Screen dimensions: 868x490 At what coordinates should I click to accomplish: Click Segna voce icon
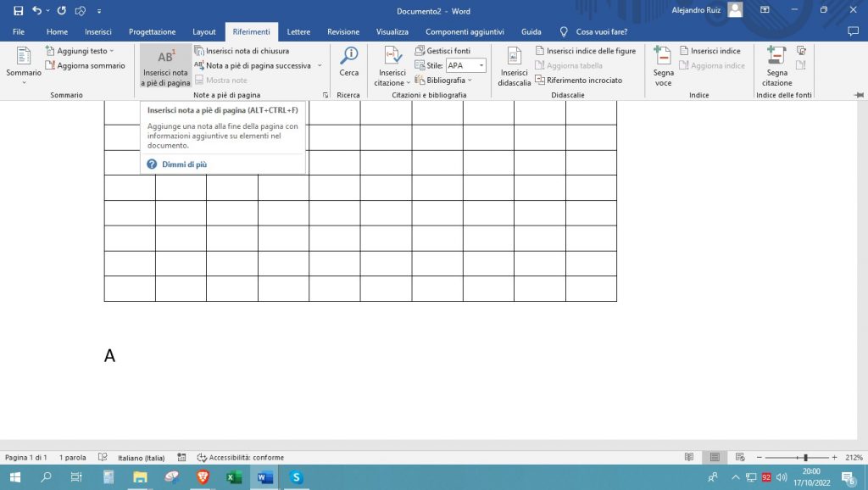[663, 58]
